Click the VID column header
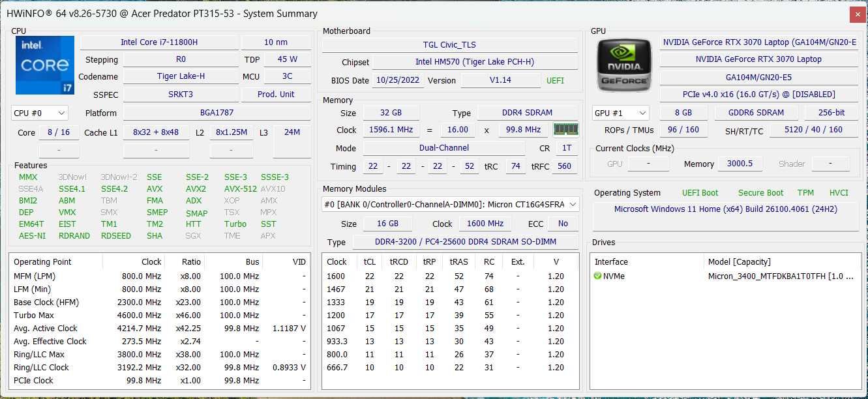Image resolution: width=868 pixels, height=399 pixels. 286,261
